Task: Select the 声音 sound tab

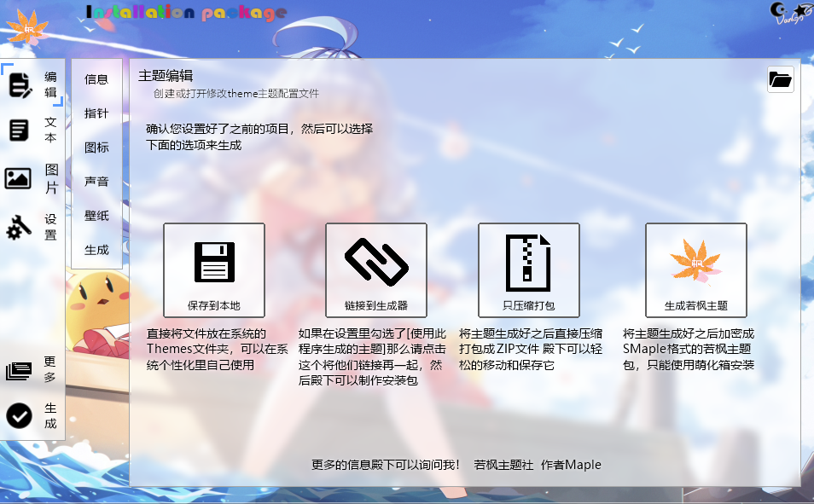Action: [96, 182]
